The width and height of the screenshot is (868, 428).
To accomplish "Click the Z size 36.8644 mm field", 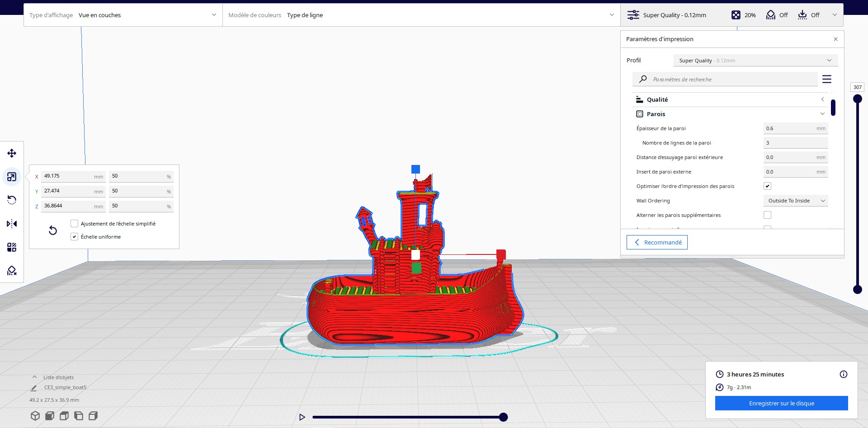I will point(73,206).
